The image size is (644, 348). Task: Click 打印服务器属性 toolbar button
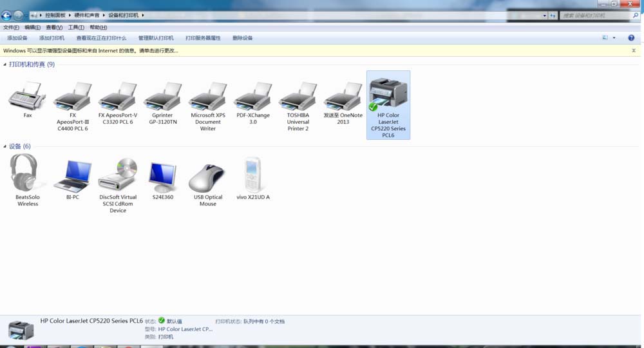pyautogui.click(x=203, y=38)
